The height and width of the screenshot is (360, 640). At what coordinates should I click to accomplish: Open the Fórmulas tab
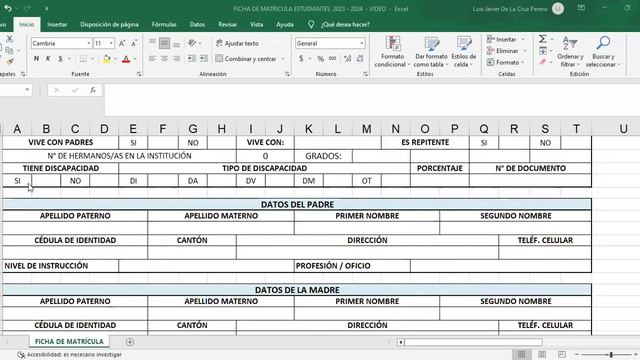pyautogui.click(x=164, y=24)
